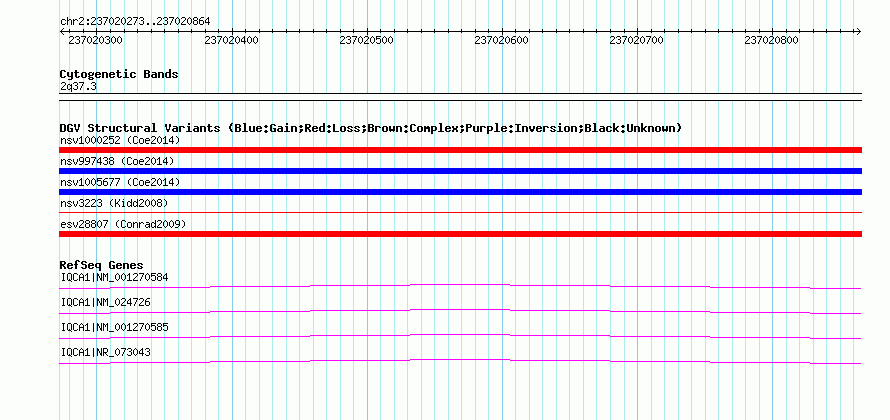Open transcript label IQCA1|NM_024726
The width and height of the screenshot is (890, 420).
(106, 302)
